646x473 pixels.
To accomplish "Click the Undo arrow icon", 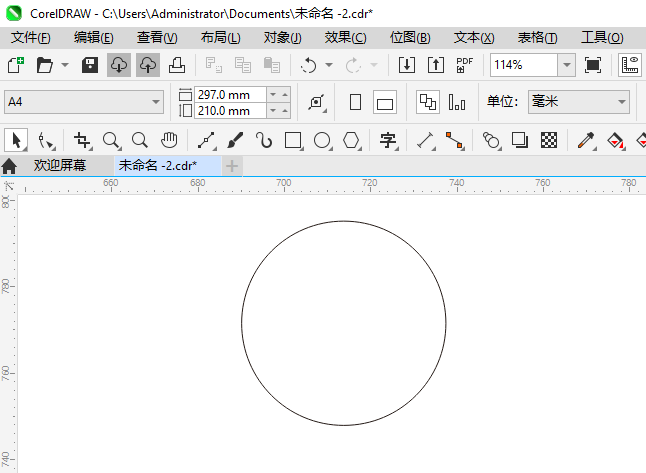I will click(x=309, y=65).
